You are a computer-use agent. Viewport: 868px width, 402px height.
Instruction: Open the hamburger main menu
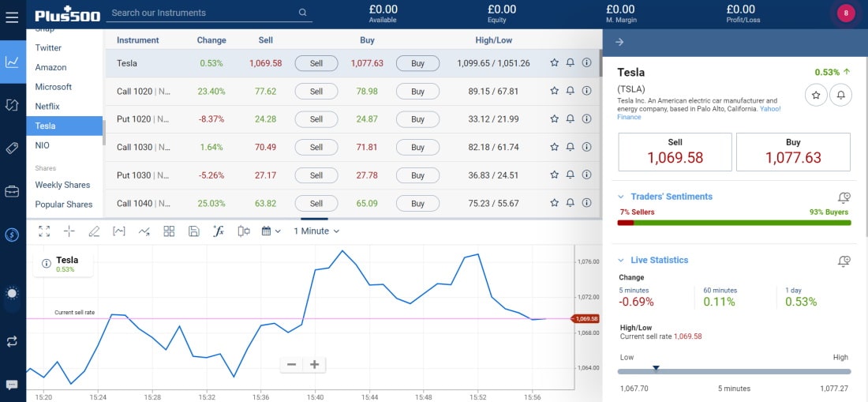(12, 17)
